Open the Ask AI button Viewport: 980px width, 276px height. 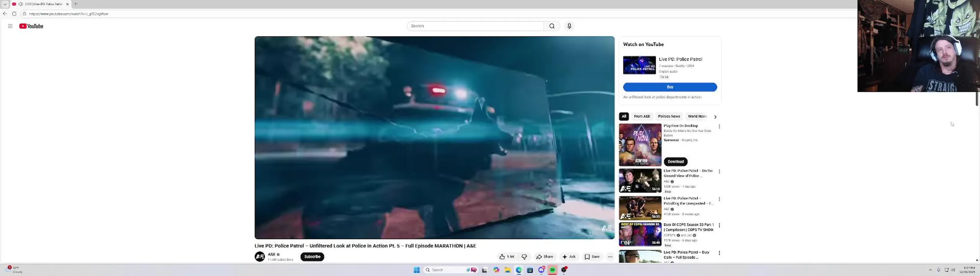569,257
